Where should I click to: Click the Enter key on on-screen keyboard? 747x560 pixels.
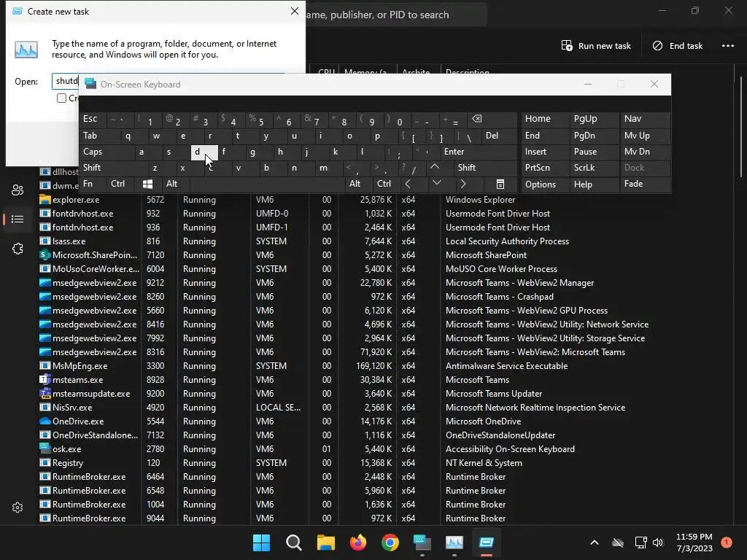(x=479, y=152)
